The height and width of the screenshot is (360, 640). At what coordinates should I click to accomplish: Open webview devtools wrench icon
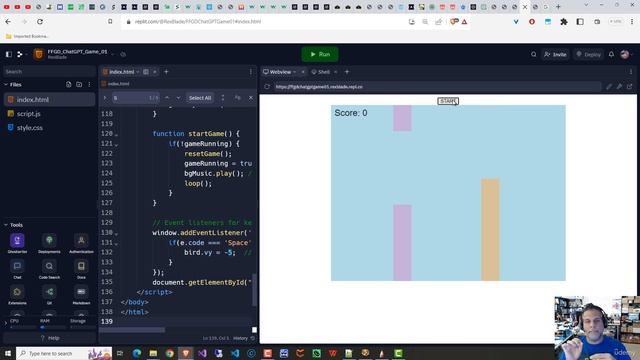pos(619,87)
